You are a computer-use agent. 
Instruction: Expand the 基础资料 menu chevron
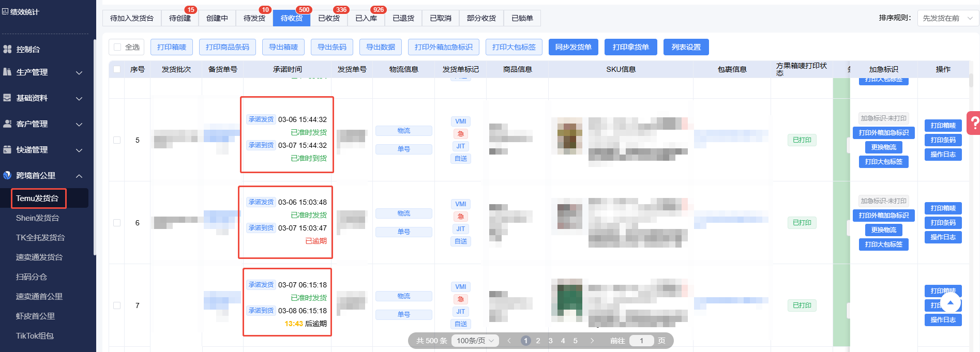tap(79, 98)
